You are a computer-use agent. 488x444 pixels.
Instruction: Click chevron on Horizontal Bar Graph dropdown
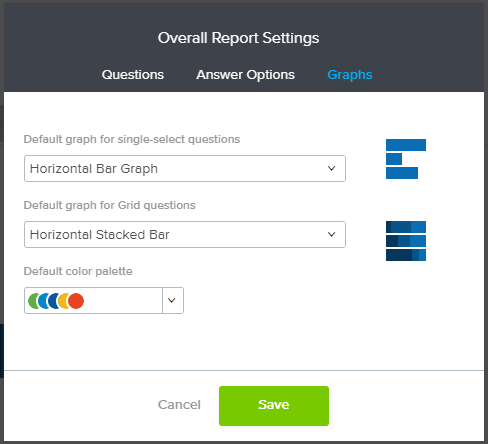(331, 168)
